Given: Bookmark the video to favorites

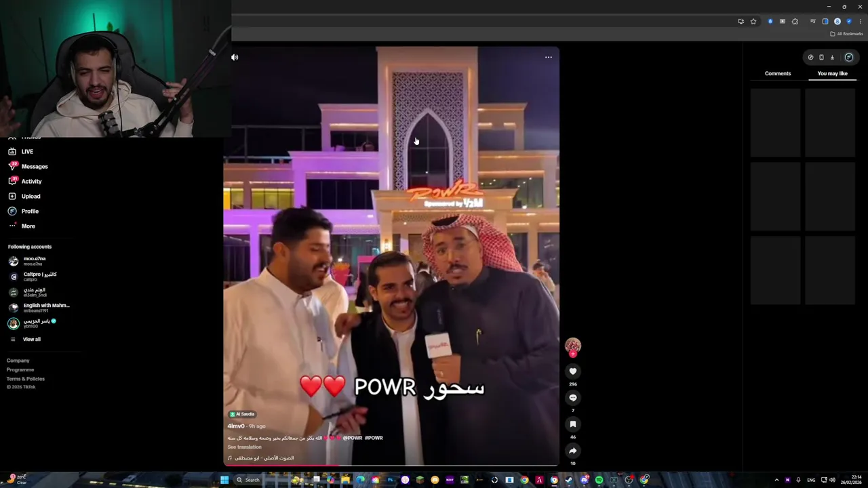Looking at the screenshot, I should pos(573,424).
